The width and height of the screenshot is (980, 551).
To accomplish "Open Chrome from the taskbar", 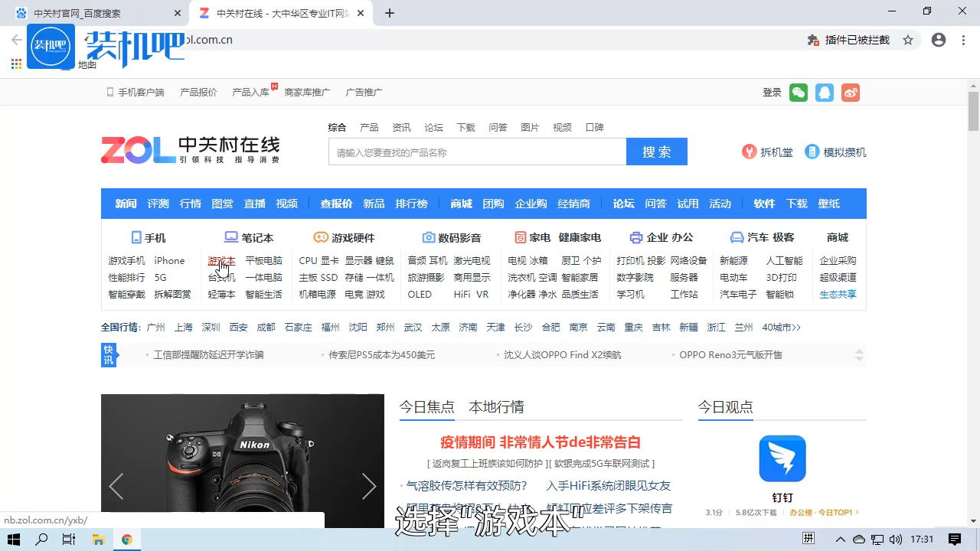I will click(x=127, y=540).
